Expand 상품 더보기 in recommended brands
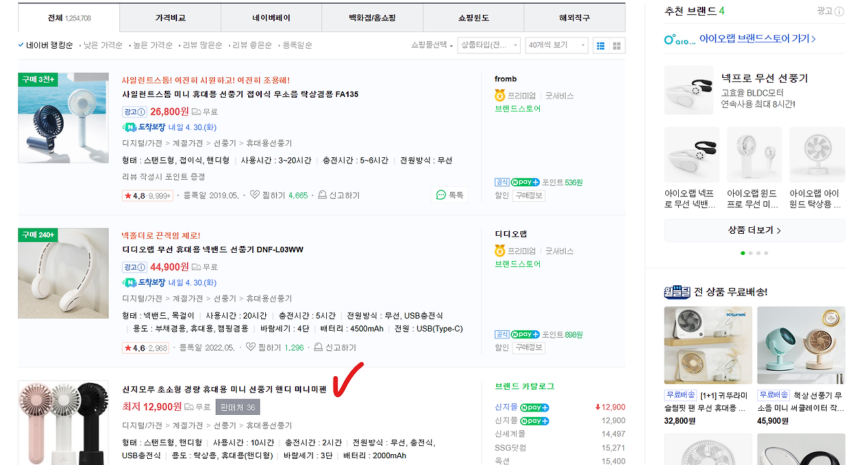Viewport: 868px width, 465px height. tap(755, 230)
